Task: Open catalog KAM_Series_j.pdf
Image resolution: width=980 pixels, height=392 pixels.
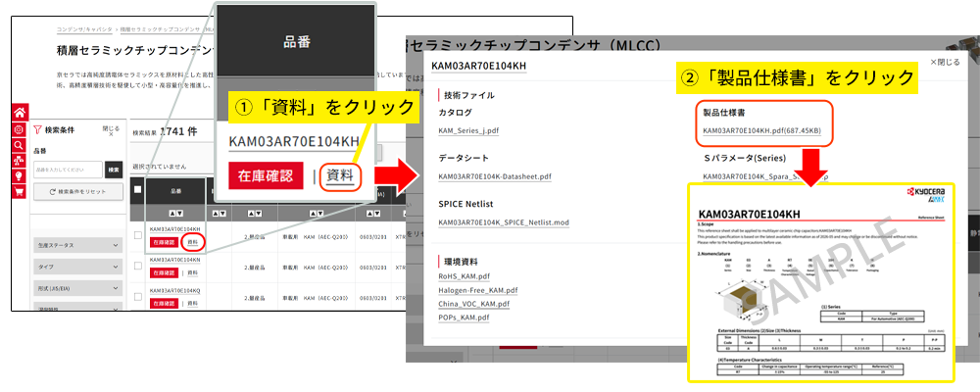Action: (468, 130)
